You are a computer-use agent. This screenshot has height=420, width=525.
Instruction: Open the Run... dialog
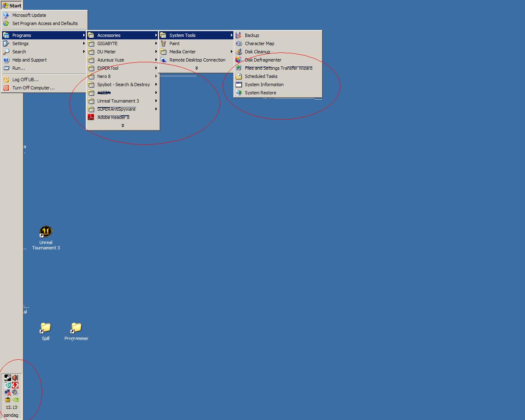click(44, 68)
